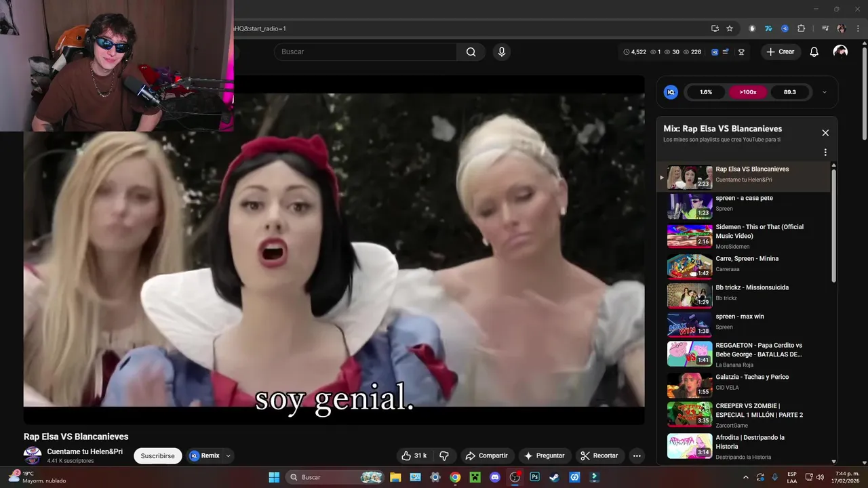Play Bb trickz - Missionsuicida playlist item
The image size is (868, 488).
point(745,295)
